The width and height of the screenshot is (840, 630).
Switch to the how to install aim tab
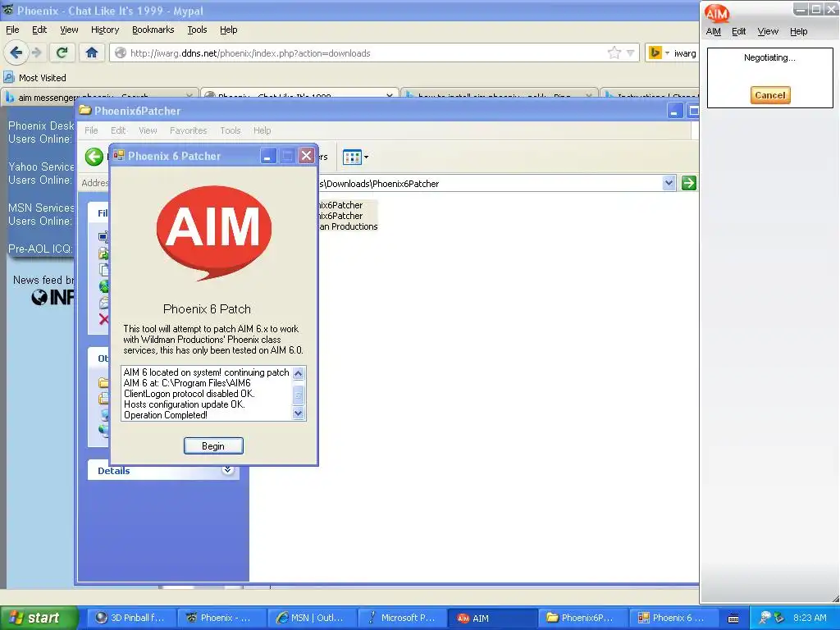pos(498,94)
